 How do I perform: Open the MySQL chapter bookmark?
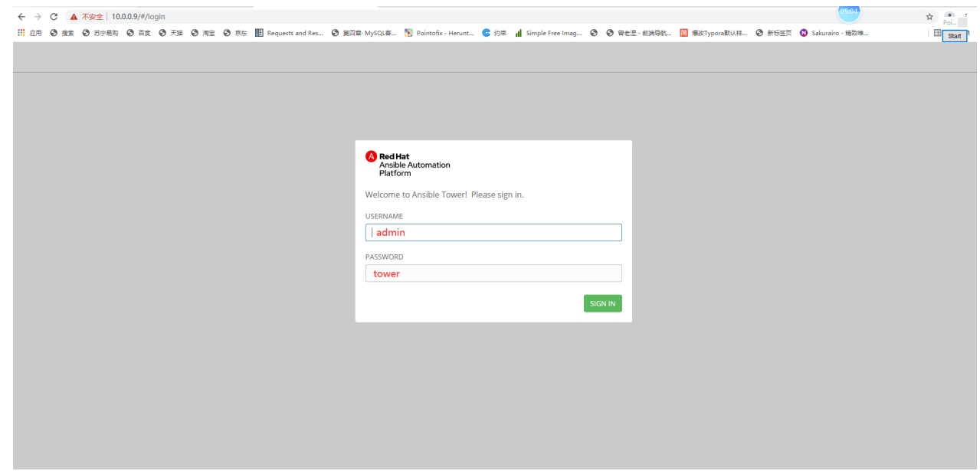(364, 33)
